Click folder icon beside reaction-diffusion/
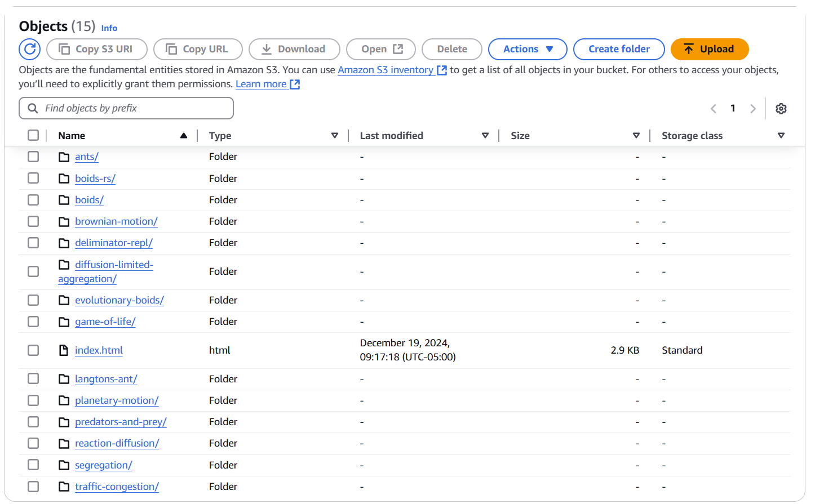Viewport: 815px width, 504px height. click(x=64, y=443)
